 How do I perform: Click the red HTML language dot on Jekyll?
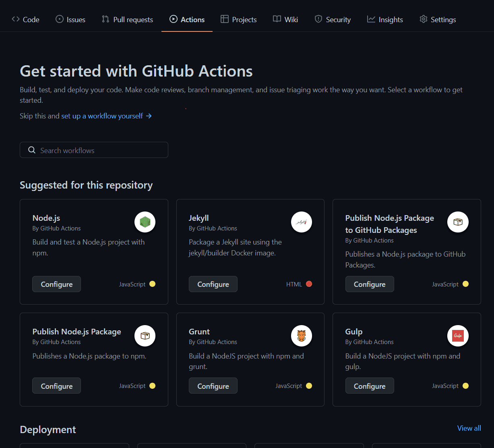pos(309,284)
